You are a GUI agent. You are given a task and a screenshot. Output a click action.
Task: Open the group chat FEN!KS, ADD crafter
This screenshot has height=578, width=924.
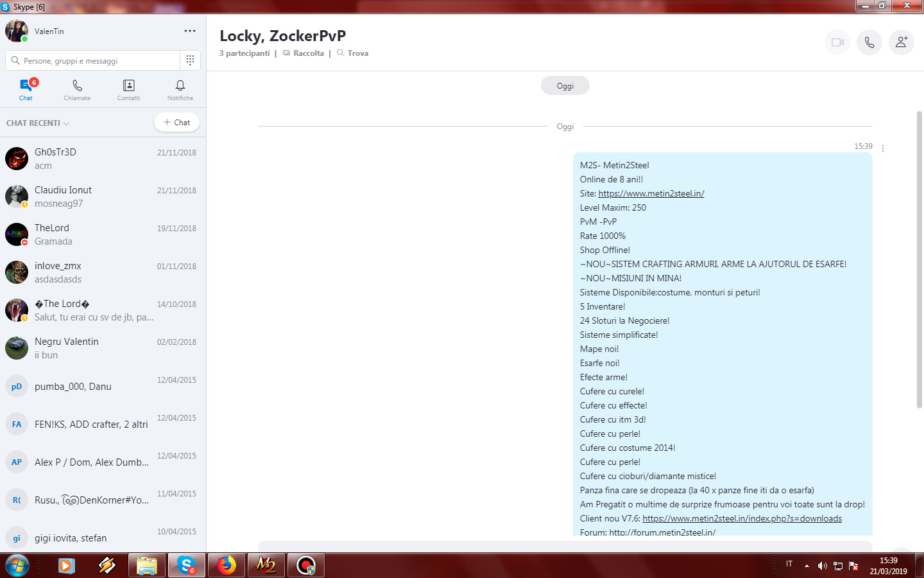coord(103,424)
